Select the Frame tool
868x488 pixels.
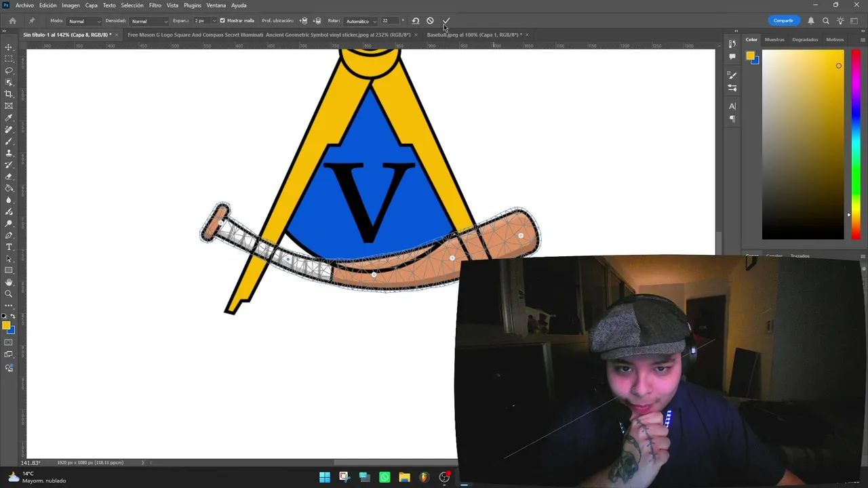pyautogui.click(x=9, y=106)
